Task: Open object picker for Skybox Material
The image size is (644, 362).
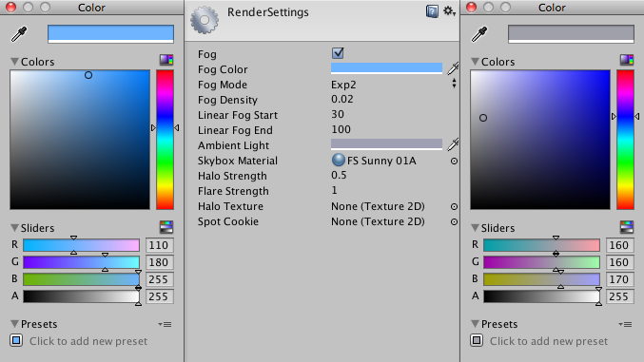Action: click(x=454, y=161)
